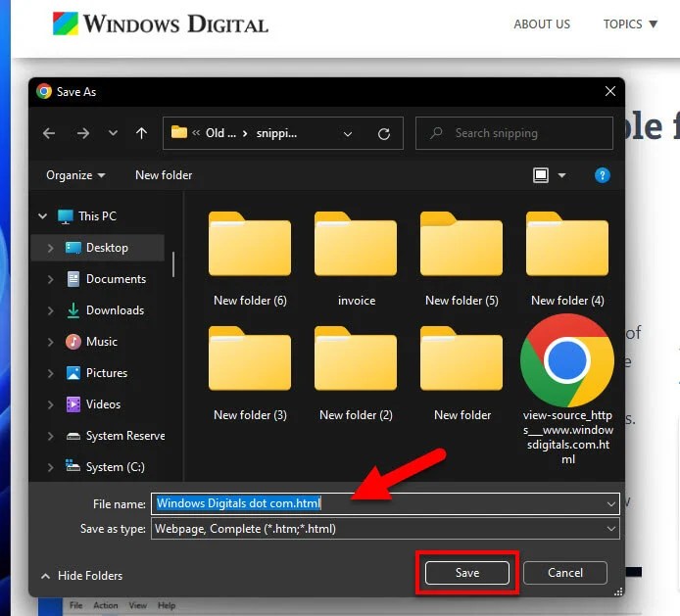
Task: Expand the Documents tree node
Action: coord(50,279)
